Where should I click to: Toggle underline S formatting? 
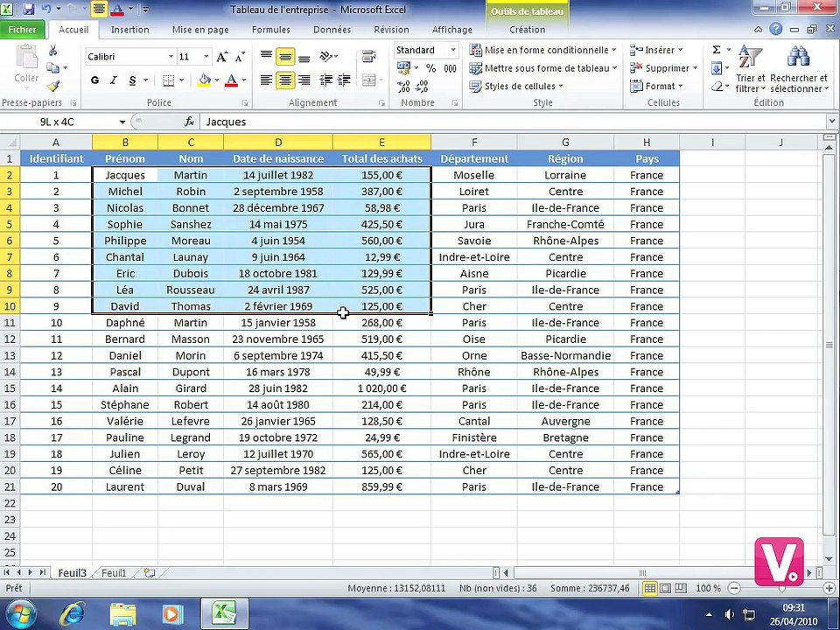[132, 80]
